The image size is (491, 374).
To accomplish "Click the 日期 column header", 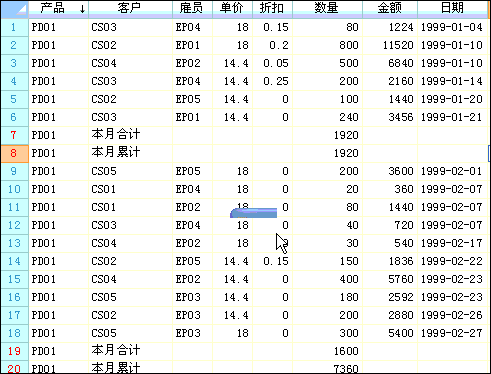I will pyautogui.click(x=452, y=8).
